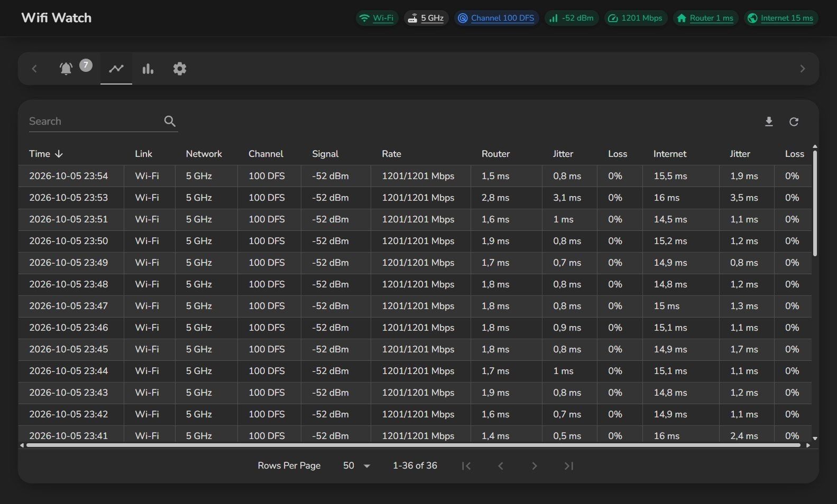Viewport: 837px width, 504px height.
Task: Click the Wifi Watch app title
Action: tap(57, 18)
